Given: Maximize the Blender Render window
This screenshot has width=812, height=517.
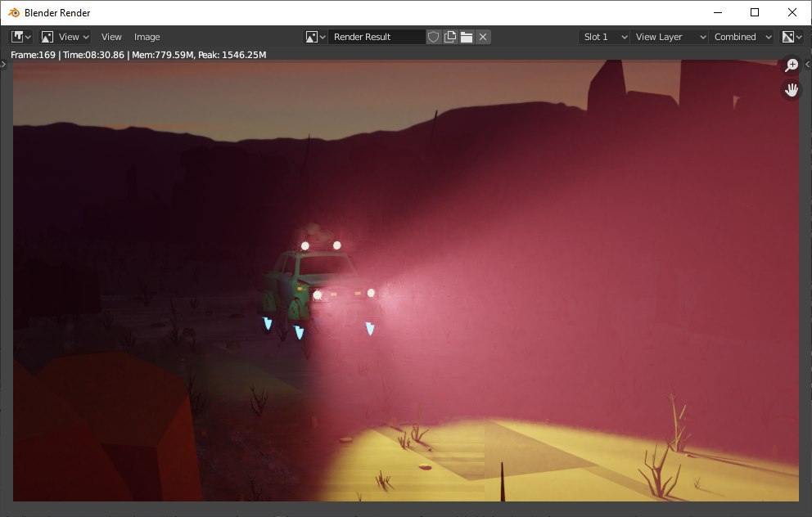Looking at the screenshot, I should 755,12.
